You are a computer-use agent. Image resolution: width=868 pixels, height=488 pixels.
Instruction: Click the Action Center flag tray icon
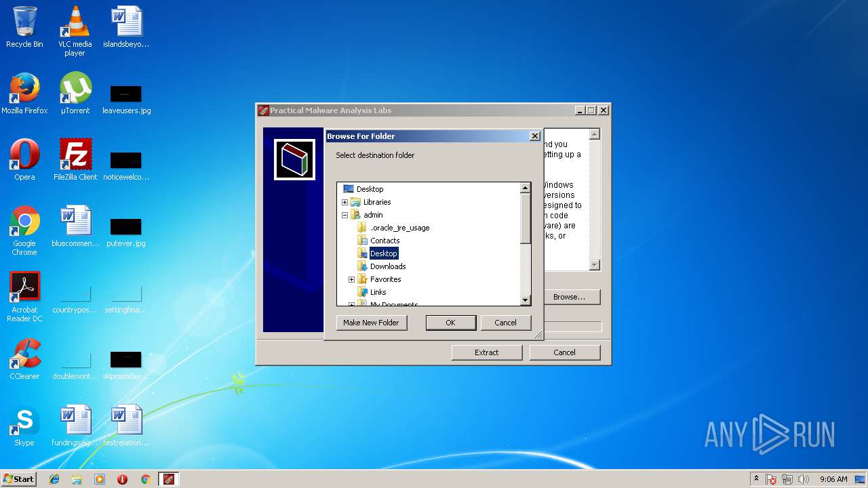772,479
